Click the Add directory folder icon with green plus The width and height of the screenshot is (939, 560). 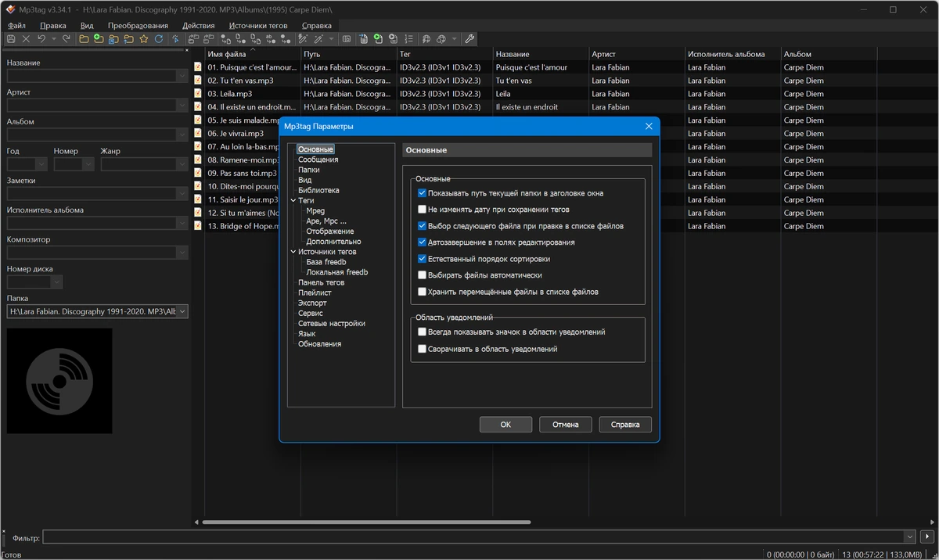pyautogui.click(x=98, y=38)
